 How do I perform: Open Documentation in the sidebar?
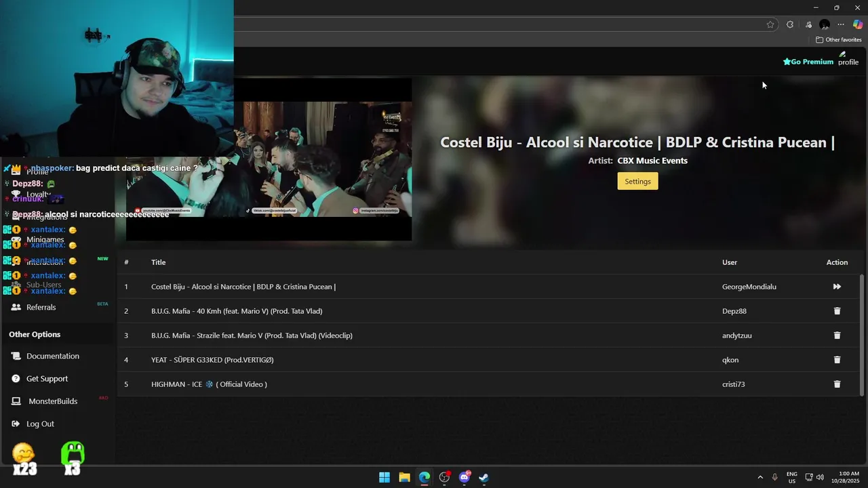pos(53,356)
